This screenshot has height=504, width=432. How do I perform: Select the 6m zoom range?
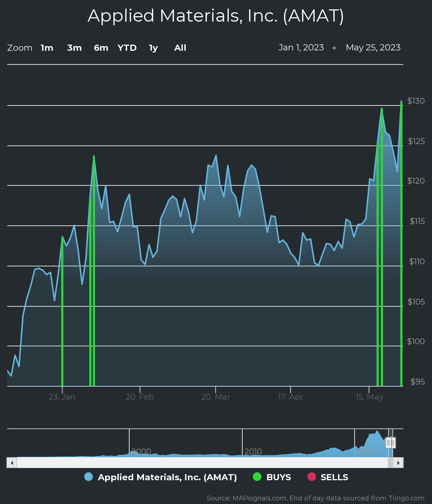pos(101,48)
